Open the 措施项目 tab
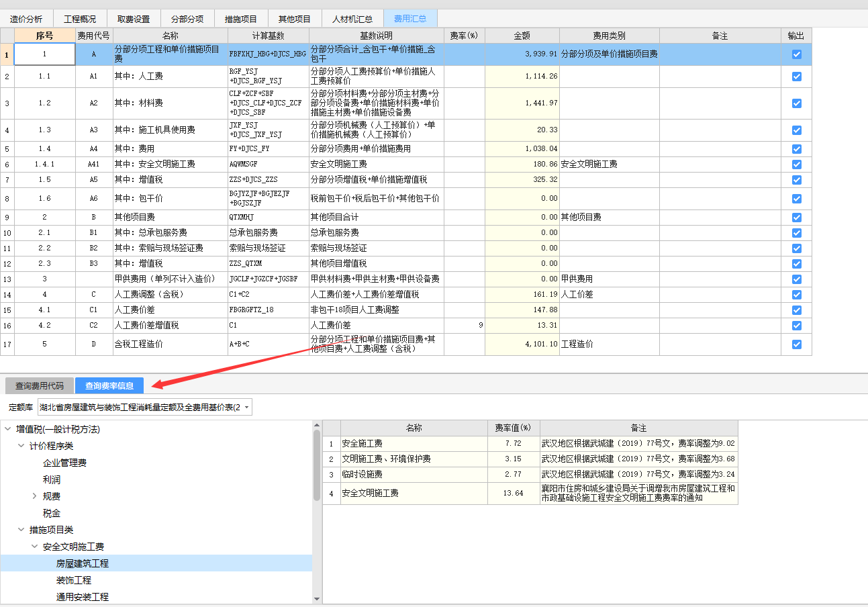The width and height of the screenshot is (868, 607). pyautogui.click(x=241, y=19)
